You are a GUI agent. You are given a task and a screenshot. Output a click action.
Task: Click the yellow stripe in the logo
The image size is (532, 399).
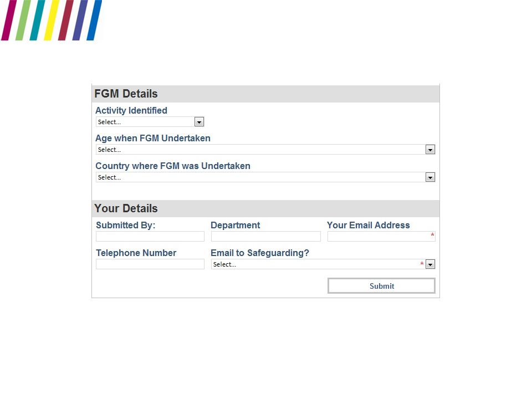[52, 20]
